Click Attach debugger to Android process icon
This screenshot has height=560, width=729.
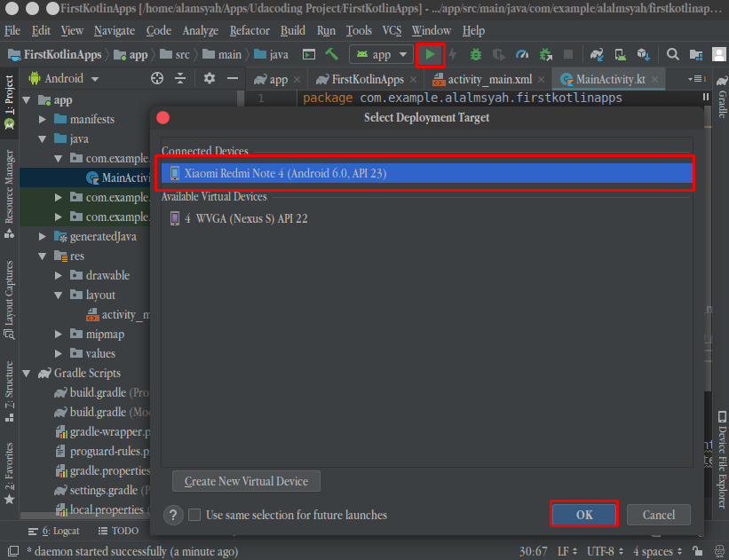coord(546,55)
